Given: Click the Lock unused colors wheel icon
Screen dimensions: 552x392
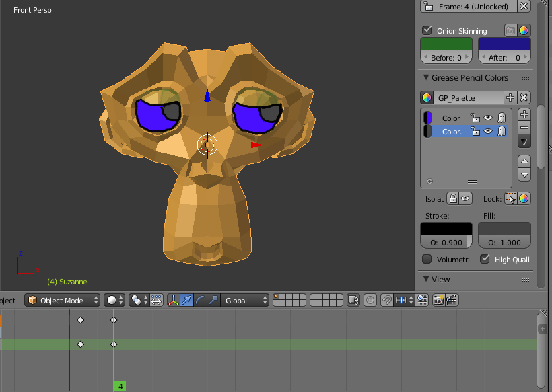Looking at the screenshot, I should click(x=524, y=198).
